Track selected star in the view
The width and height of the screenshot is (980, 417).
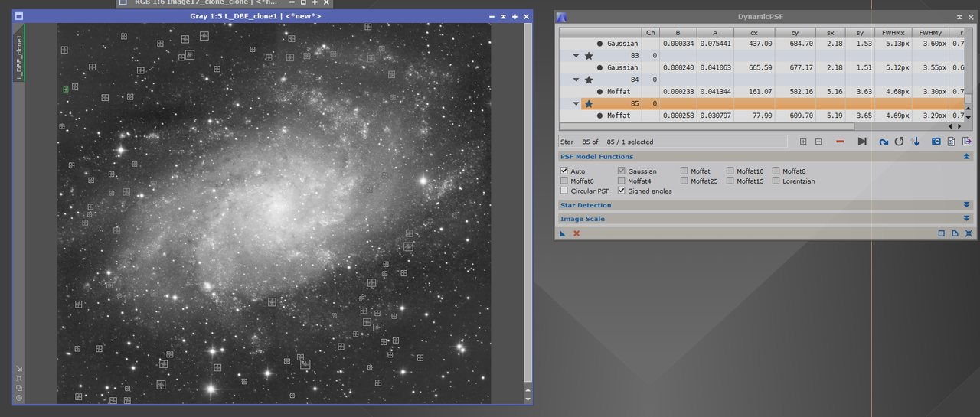click(862, 142)
